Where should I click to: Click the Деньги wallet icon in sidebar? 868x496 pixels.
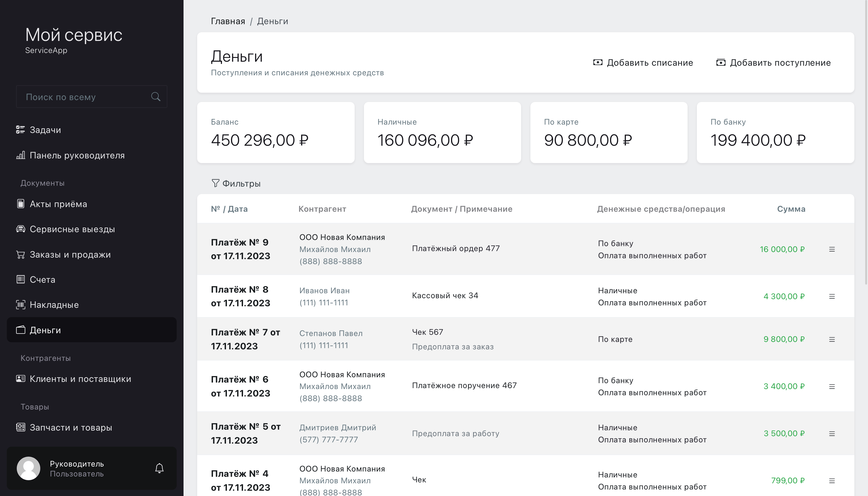20,330
